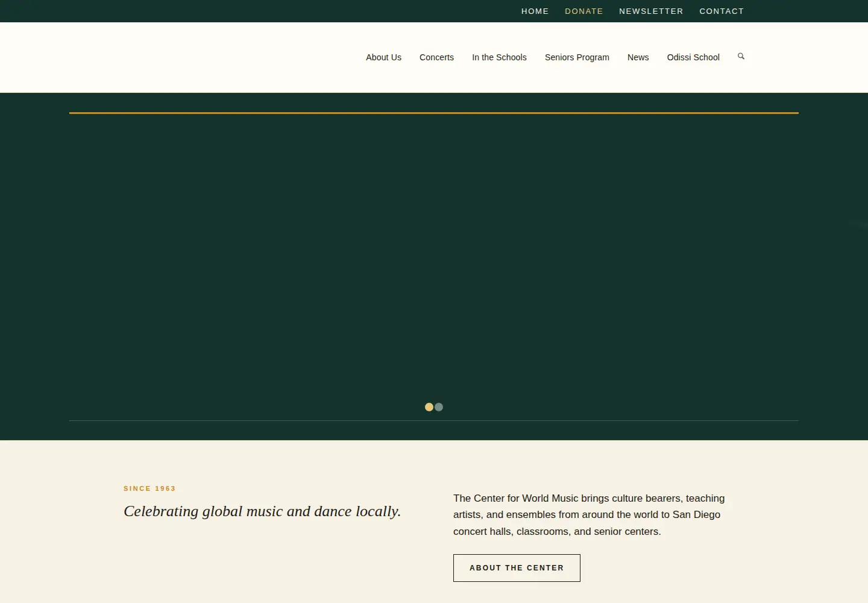The image size is (868, 603).
Task: Visit the Newsletter link
Action: tap(651, 11)
